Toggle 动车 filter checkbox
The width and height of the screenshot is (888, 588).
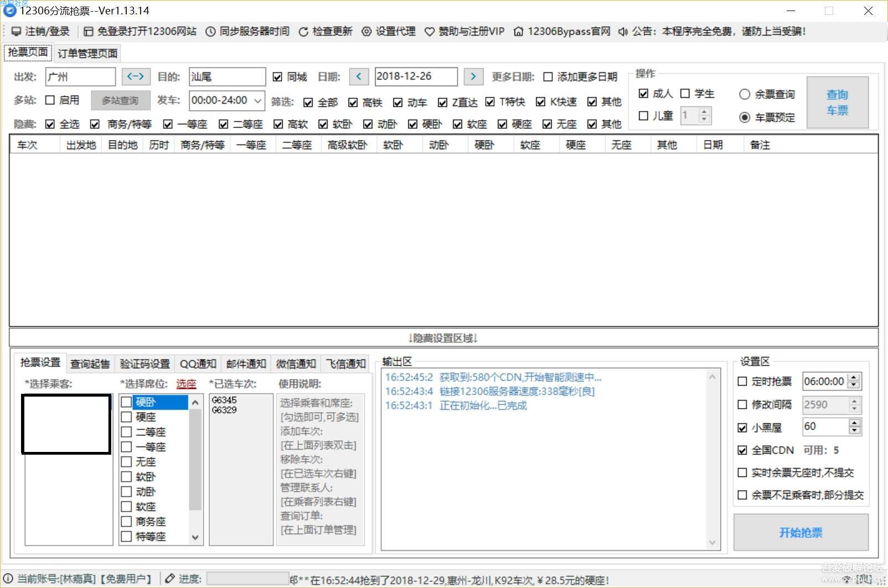tap(398, 102)
